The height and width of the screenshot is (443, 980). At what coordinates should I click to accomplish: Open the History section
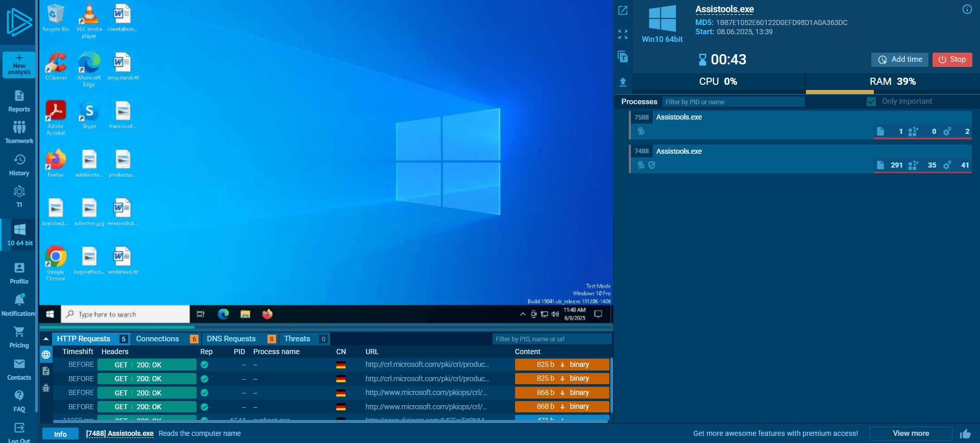coord(19,165)
